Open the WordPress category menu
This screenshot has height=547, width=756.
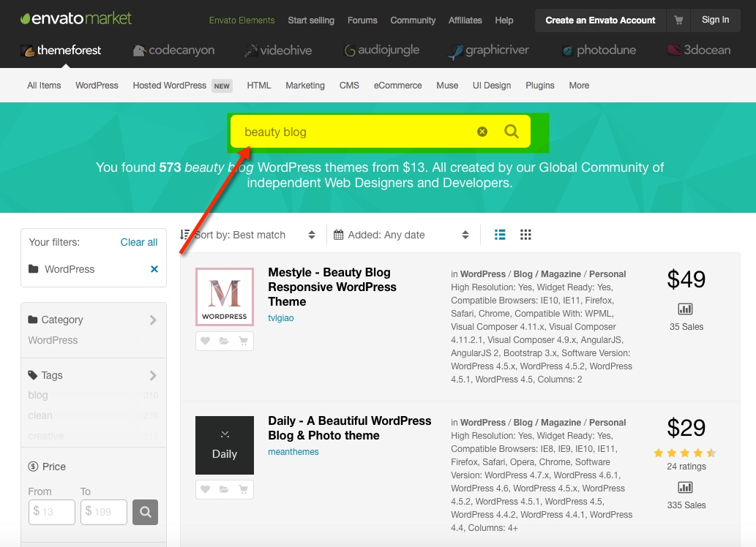97,86
